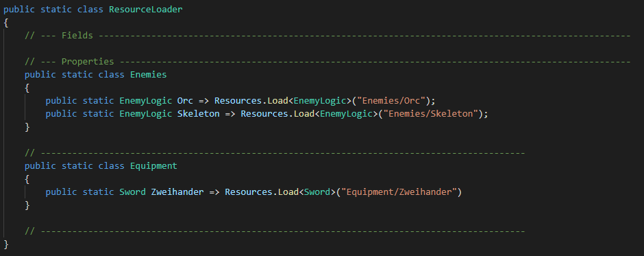Place cursor on the Orc property name
644x256 pixels.
tap(185, 101)
